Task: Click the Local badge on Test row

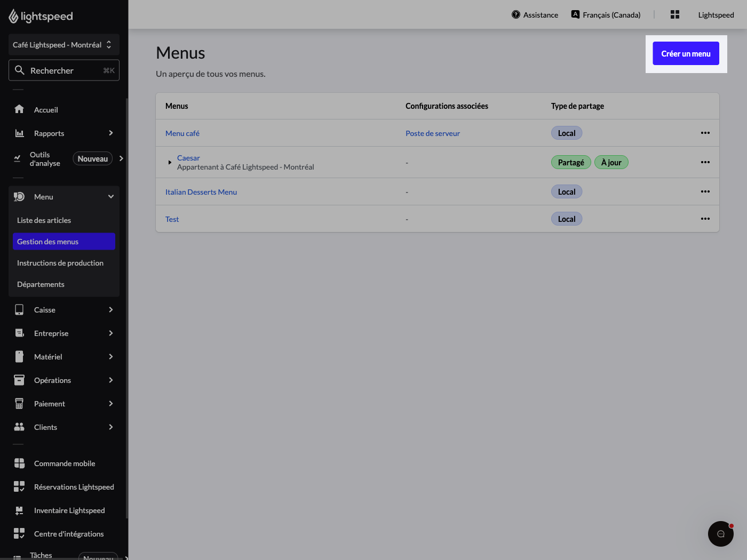Action: click(x=567, y=219)
